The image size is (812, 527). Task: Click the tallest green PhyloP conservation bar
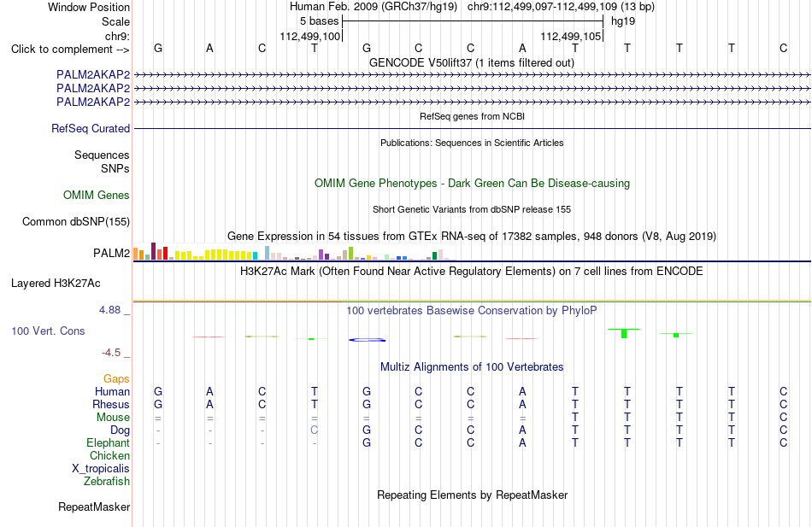(624, 333)
